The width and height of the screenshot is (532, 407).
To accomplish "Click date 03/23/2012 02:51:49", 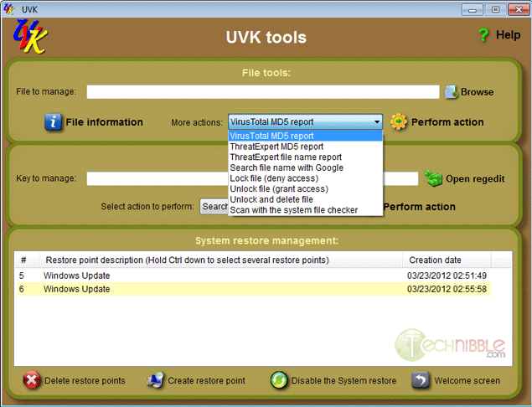I will click(447, 276).
